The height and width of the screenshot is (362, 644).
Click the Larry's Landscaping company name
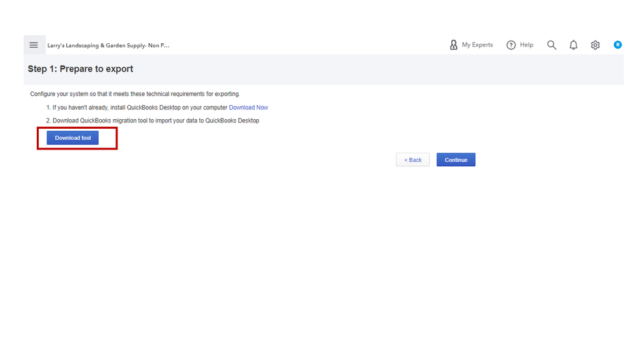pos(108,46)
